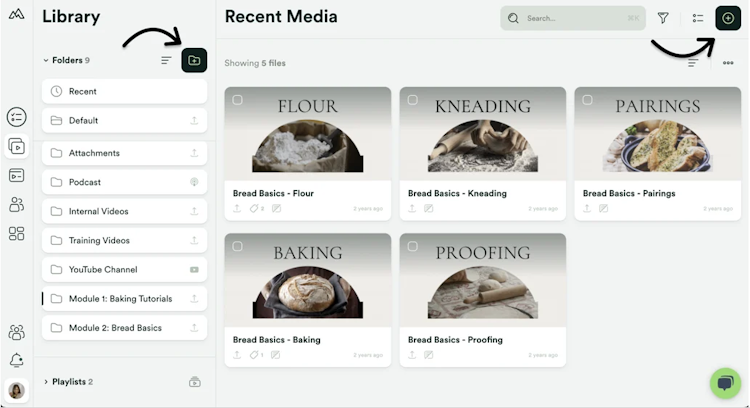Expand the Playlists section chevron

[46, 382]
